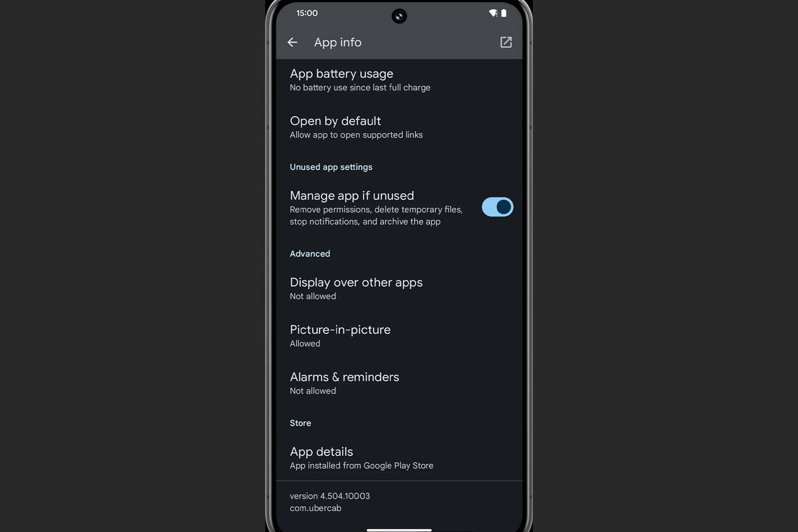Expand App battery usage section

399,79
